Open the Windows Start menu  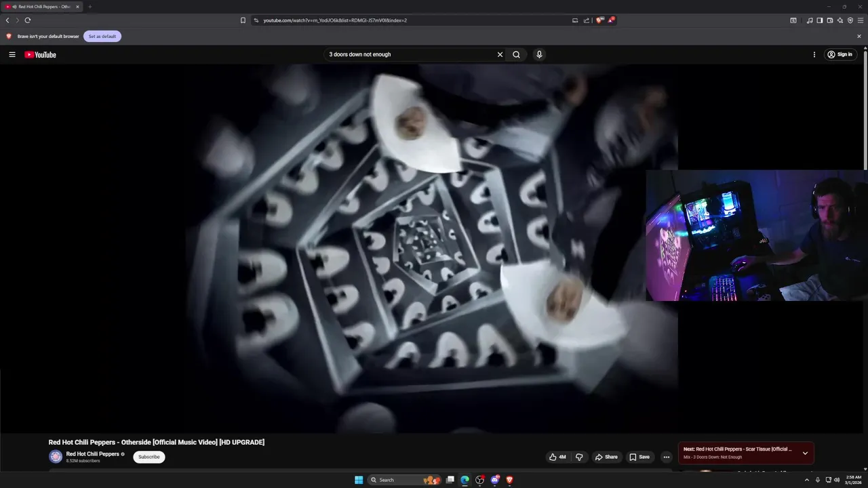coord(359,480)
